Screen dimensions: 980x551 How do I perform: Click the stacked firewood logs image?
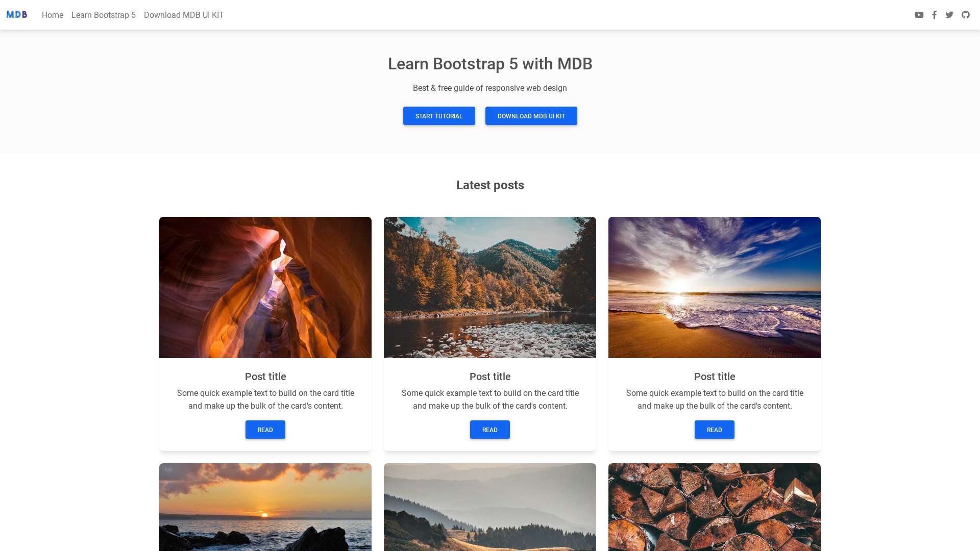tap(715, 507)
